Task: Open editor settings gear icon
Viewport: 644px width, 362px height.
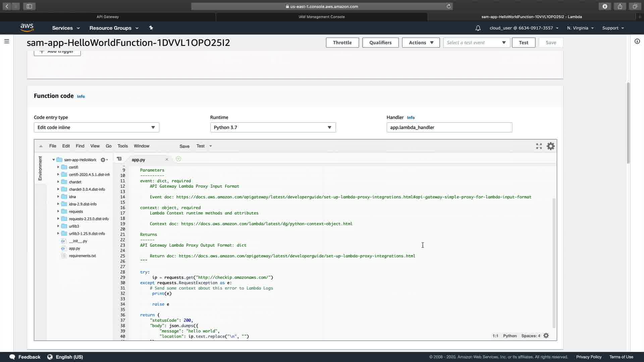Action: coord(550,146)
